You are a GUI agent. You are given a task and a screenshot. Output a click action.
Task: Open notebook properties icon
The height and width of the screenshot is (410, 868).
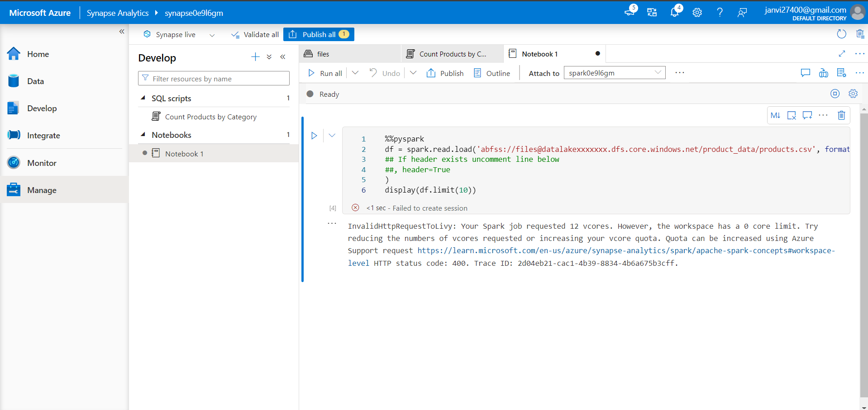pyautogui.click(x=841, y=73)
